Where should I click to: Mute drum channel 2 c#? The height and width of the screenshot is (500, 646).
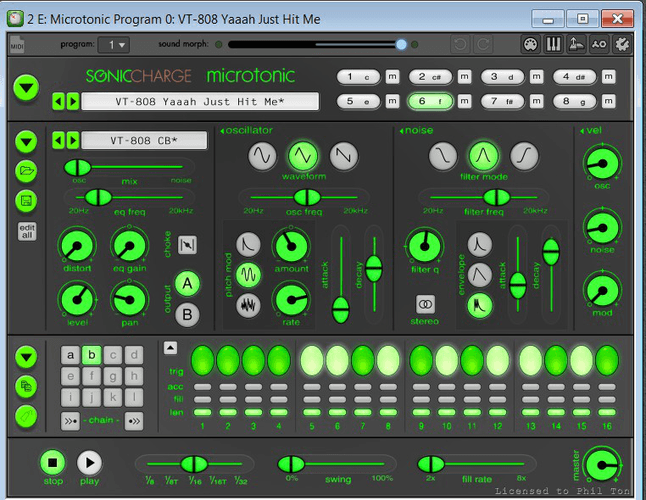(x=464, y=77)
